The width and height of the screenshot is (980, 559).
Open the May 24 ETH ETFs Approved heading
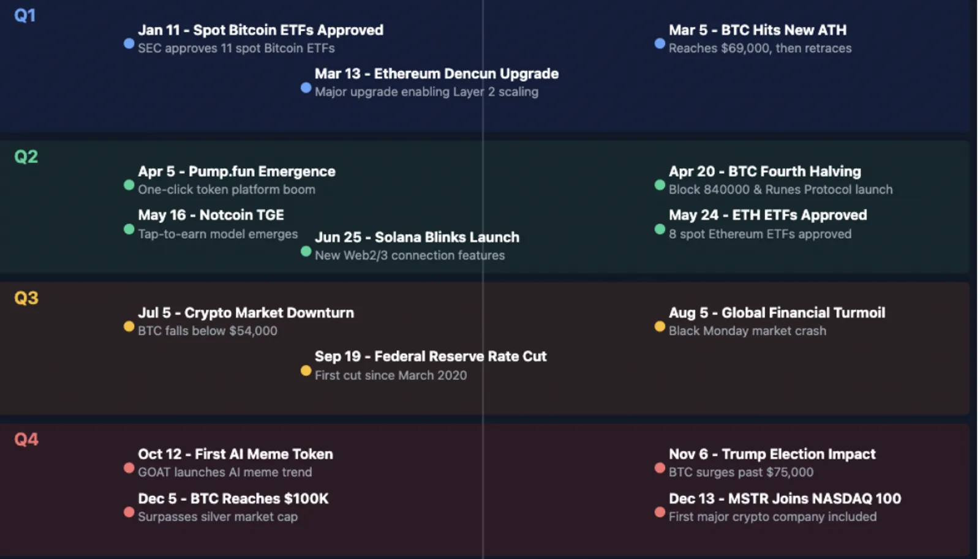tap(768, 215)
